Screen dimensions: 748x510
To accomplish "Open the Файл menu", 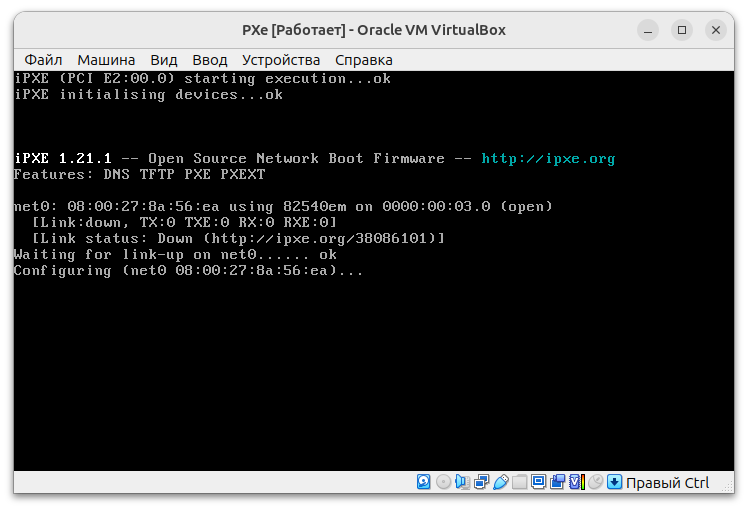I will 43,60.
